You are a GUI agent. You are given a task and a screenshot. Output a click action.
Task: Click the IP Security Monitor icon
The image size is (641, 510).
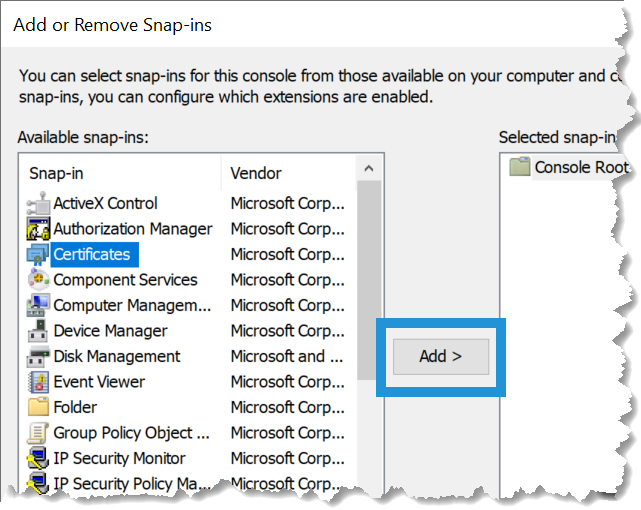point(38,458)
